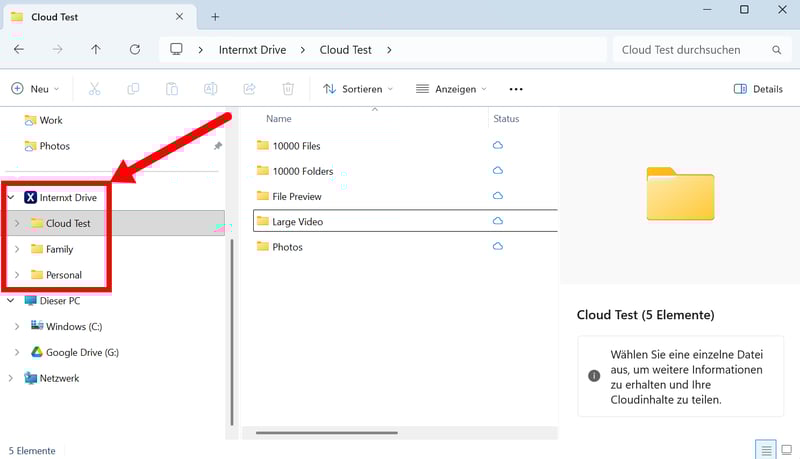Open the Sortieren dropdown
800x459 pixels.
(x=358, y=89)
